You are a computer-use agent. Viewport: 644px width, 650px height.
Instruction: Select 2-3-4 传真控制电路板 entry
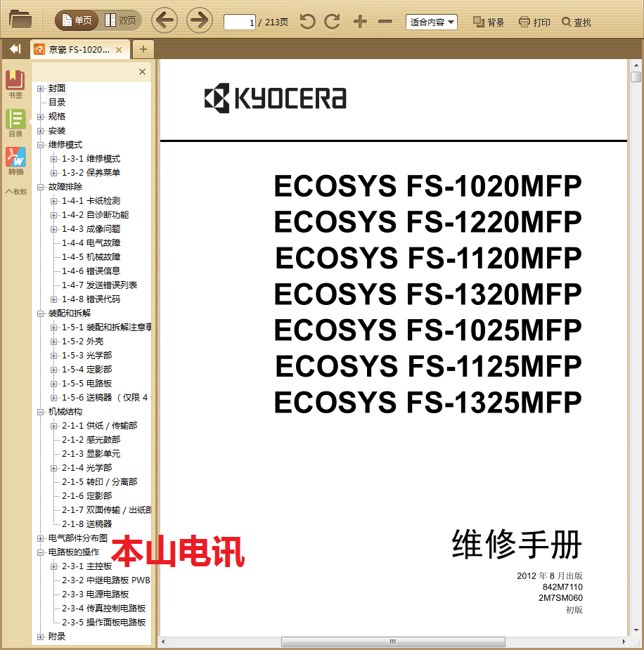[x=103, y=609]
